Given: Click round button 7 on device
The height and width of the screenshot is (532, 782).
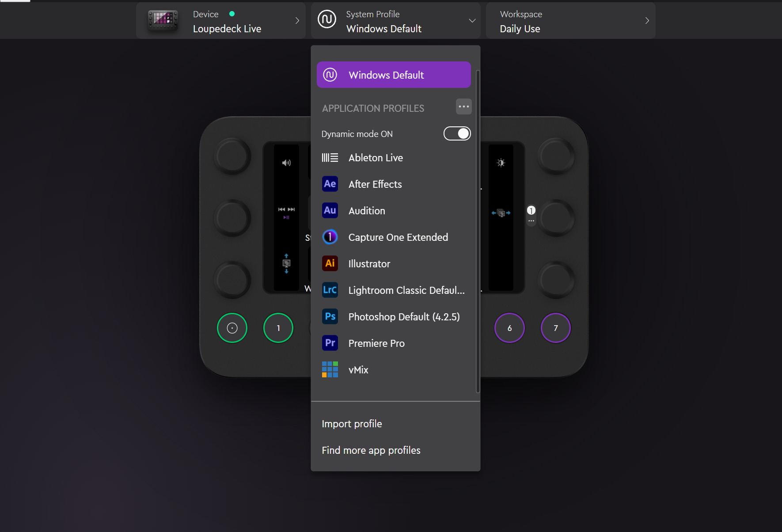Looking at the screenshot, I should point(556,328).
